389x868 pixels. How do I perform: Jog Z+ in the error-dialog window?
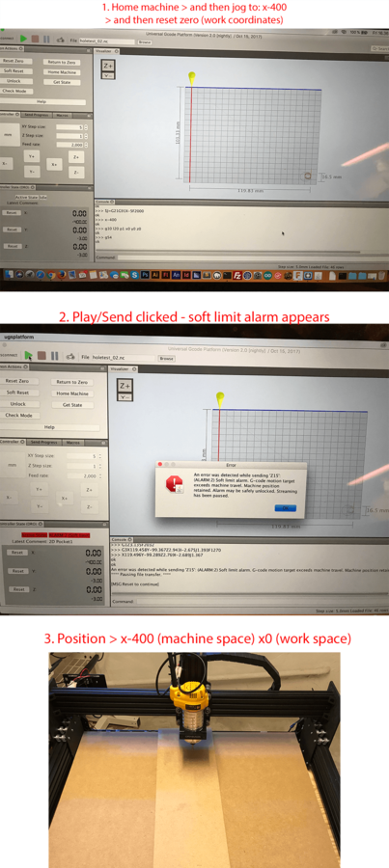(x=89, y=490)
